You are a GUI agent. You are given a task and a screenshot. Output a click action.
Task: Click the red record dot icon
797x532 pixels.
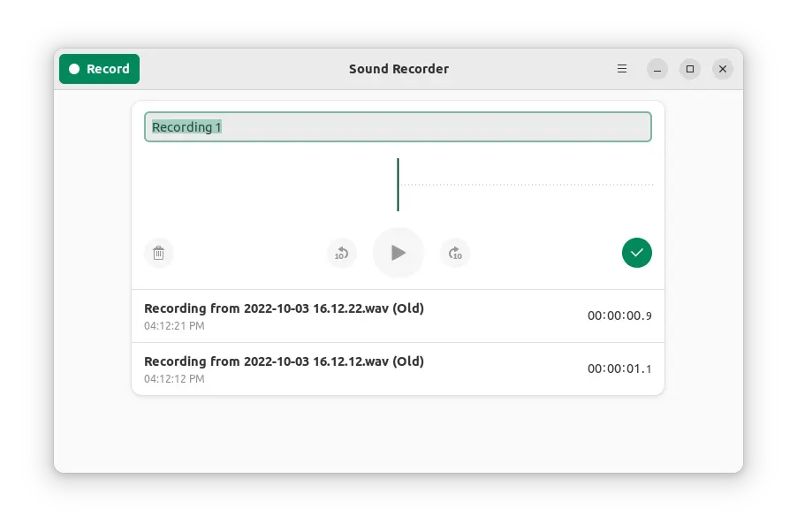tap(75, 68)
